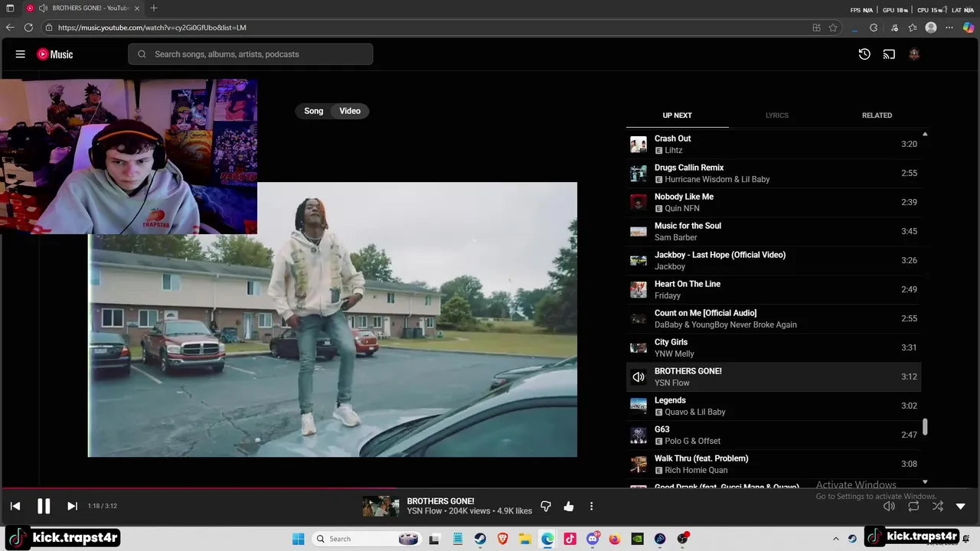Click the search magnifier icon in YouTube Music
This screenshot has height=551, width=980.
coord(142,54)
